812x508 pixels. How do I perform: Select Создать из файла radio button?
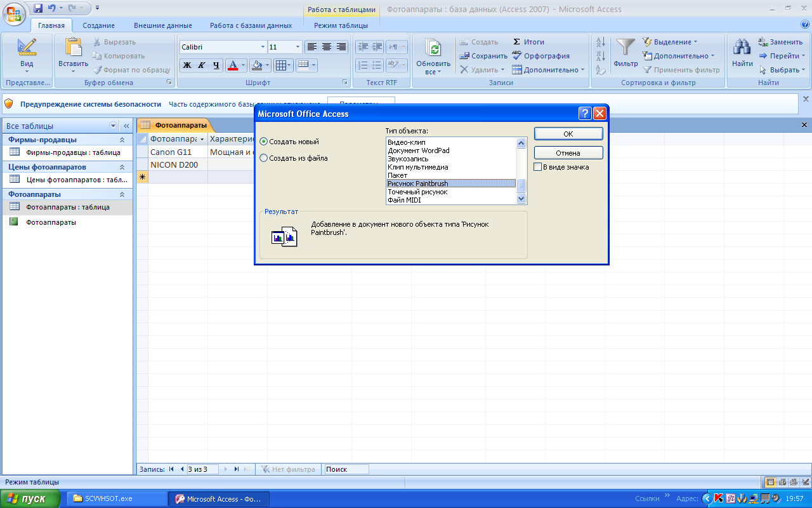(264, 158)
